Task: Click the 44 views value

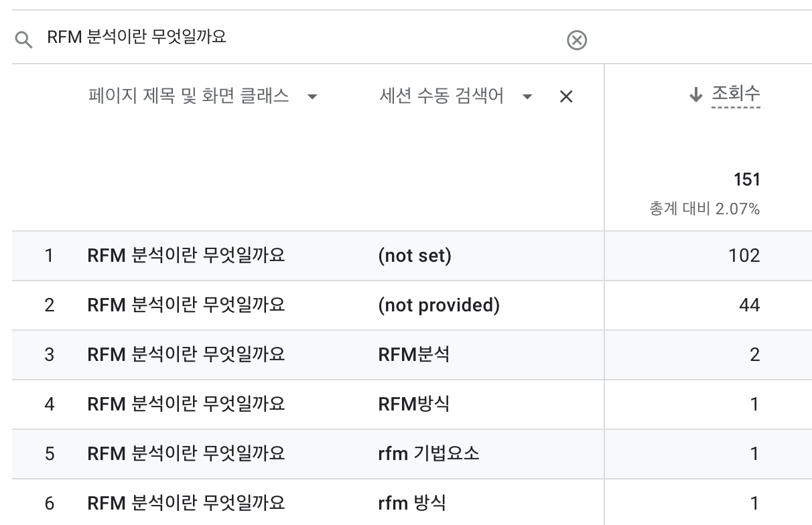Action: 749,305
